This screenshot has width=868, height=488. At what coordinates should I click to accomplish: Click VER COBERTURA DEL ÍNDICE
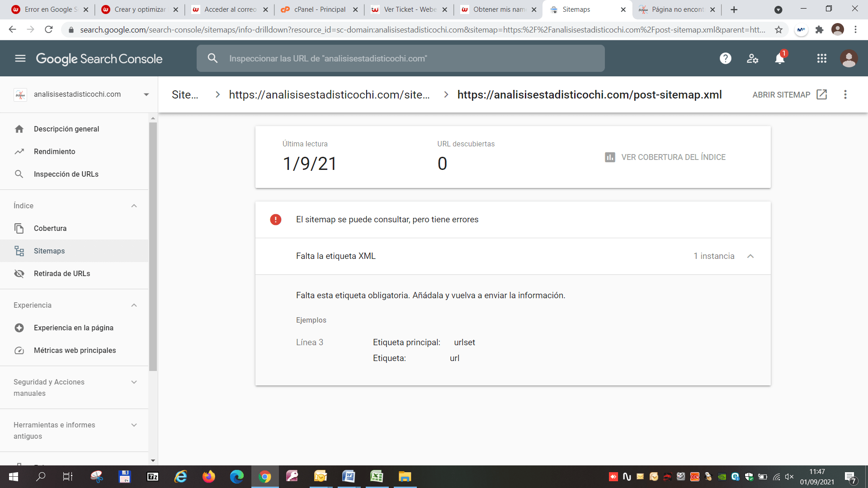click(x=665, y=157)
